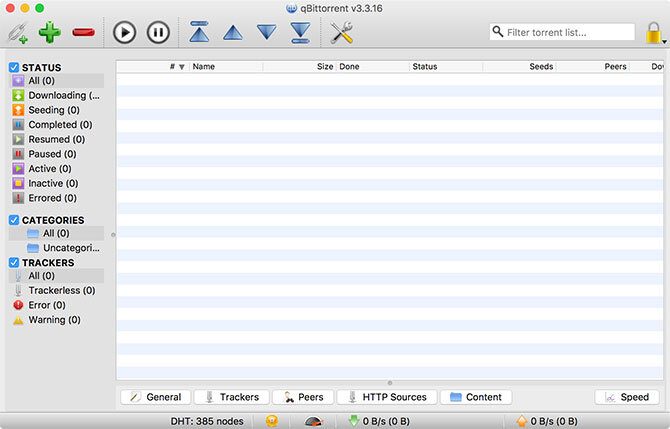Select All (0) under Status
670x429 pixels.
click(56, 81)
